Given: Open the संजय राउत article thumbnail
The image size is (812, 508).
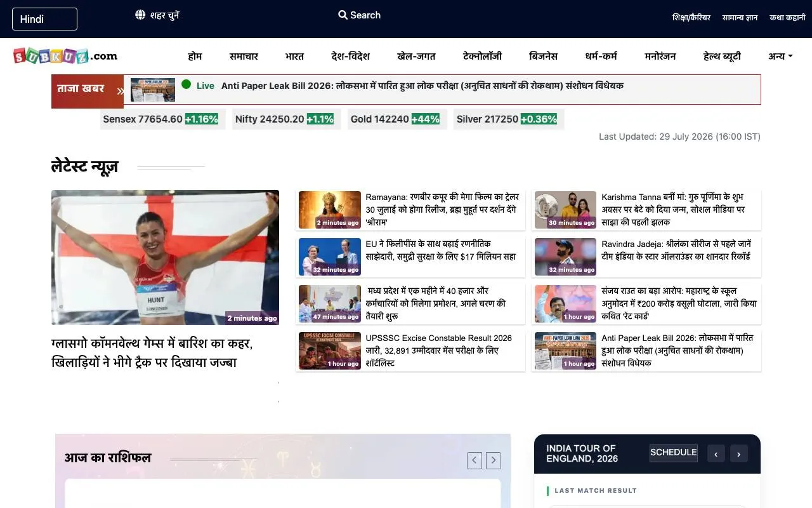Looking at the screenshot, I should coord(565,304).
